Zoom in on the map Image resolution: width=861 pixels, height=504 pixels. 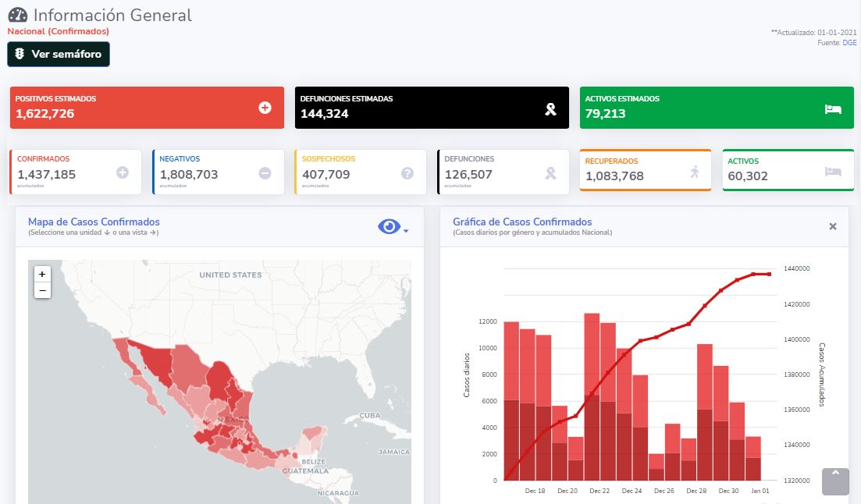pos(42,274)
